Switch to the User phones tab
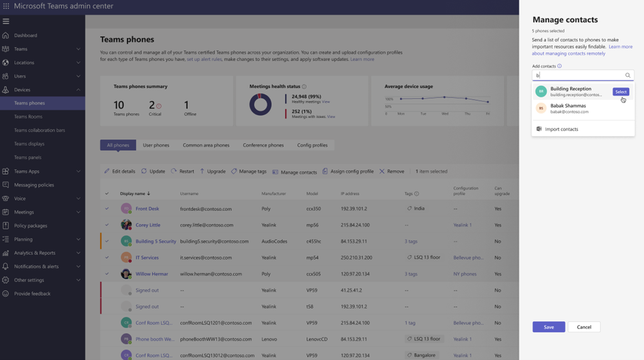The height and width of the screenshot is (360, 644). tap(156, 145)
